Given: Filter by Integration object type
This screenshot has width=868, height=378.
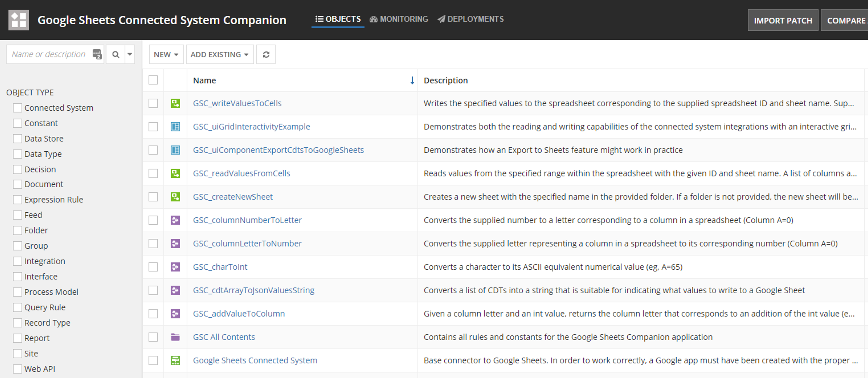Looking at the screenshot, I should (x=18, y=261).
